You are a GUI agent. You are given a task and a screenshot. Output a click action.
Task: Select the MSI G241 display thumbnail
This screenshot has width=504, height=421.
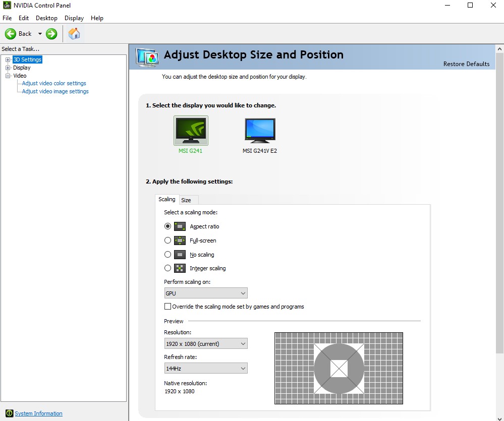[191, 131]
